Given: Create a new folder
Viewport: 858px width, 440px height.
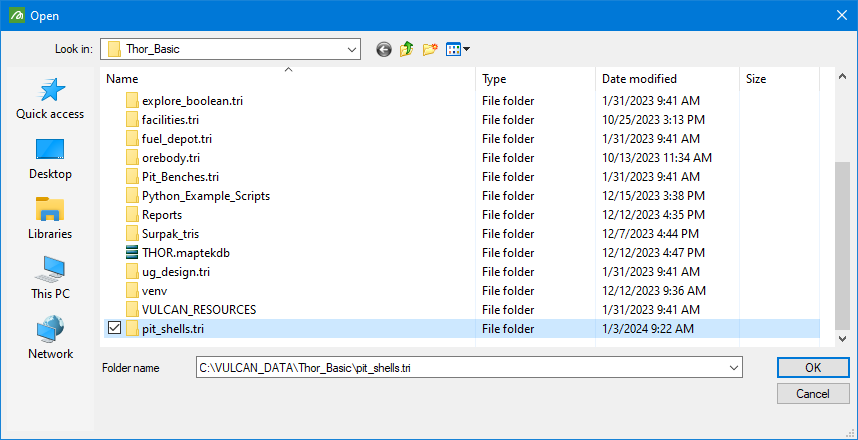Looking at the screenshot, I should coord(430,50).
